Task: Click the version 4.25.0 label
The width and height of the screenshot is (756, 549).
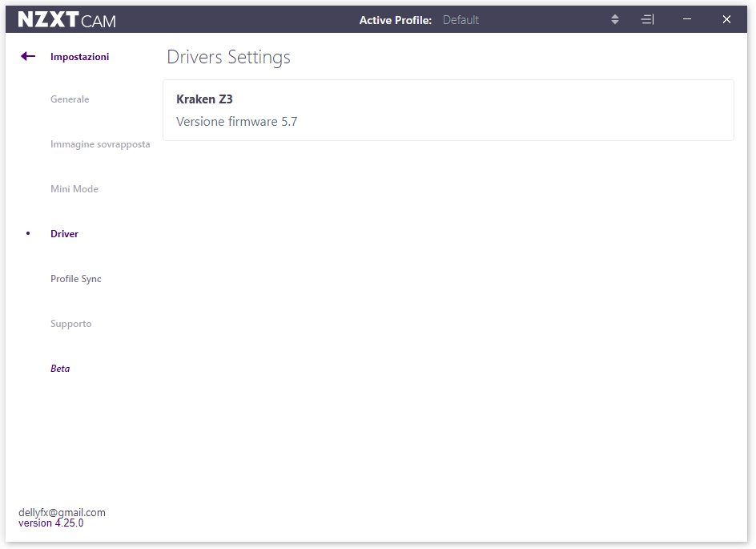Action: point(50,523)
